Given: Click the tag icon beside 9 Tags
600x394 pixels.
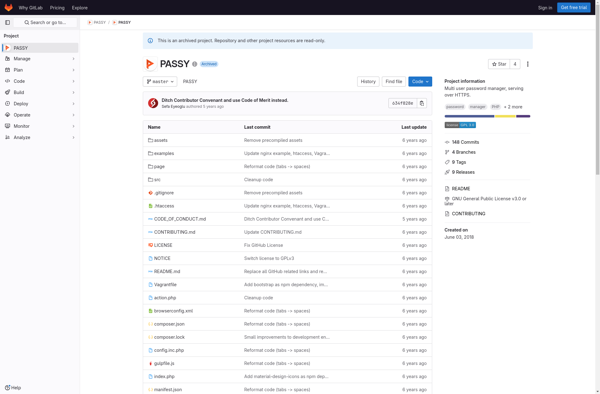Looking at the screenshot, I should tap(447, 162).
